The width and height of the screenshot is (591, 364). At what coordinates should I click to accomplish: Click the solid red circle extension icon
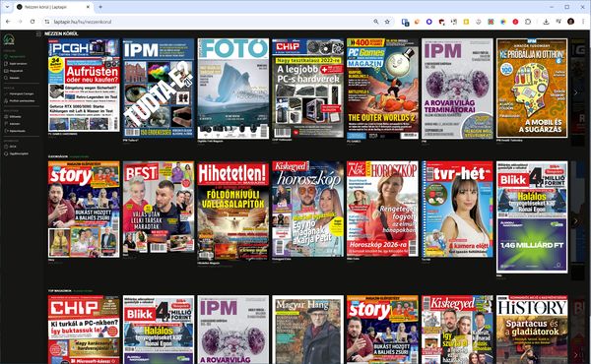coord(515,22)
